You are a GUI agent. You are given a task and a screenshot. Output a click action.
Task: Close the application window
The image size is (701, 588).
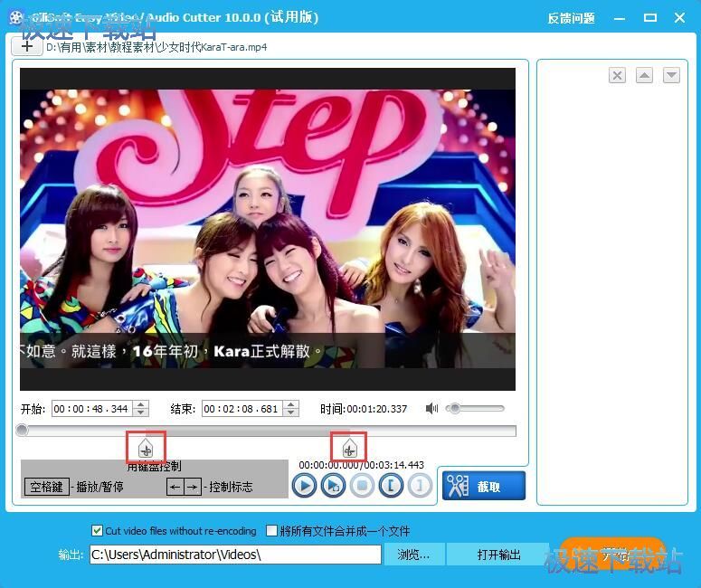tap(679, 18)
